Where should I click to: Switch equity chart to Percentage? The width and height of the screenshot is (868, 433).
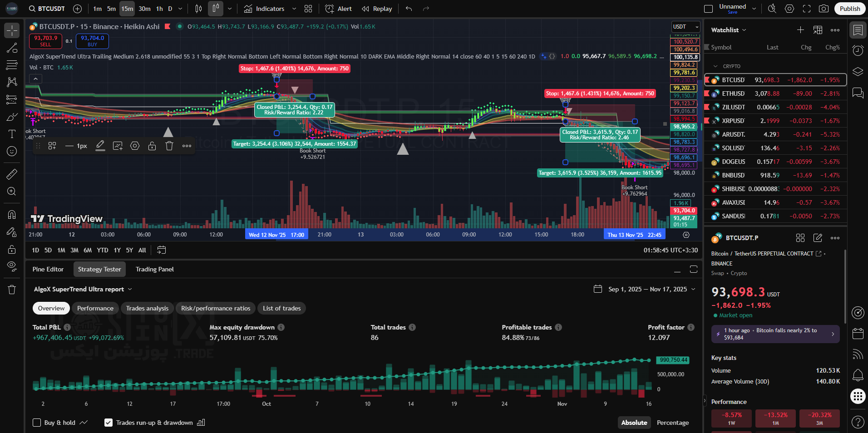click(672, 423)
